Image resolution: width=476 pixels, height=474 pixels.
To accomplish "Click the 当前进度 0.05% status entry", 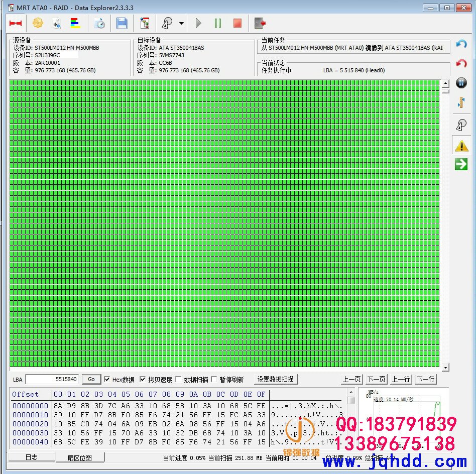I will click(x=184, y=458).
